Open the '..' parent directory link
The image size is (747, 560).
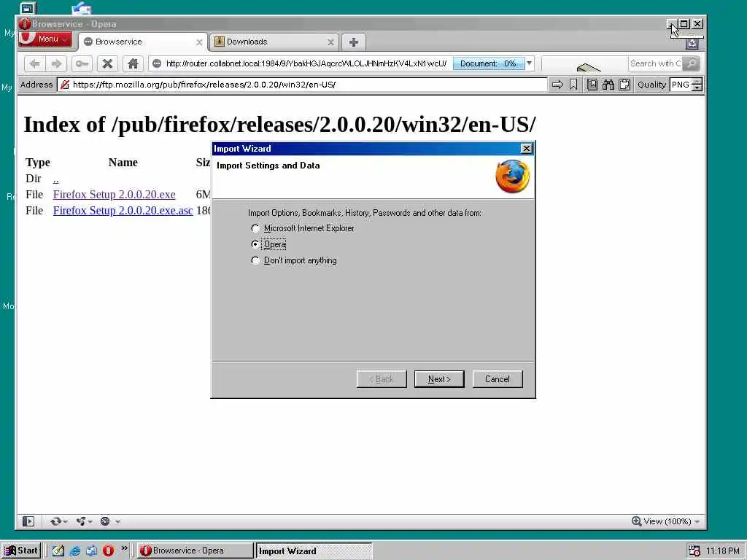[55, 179]
